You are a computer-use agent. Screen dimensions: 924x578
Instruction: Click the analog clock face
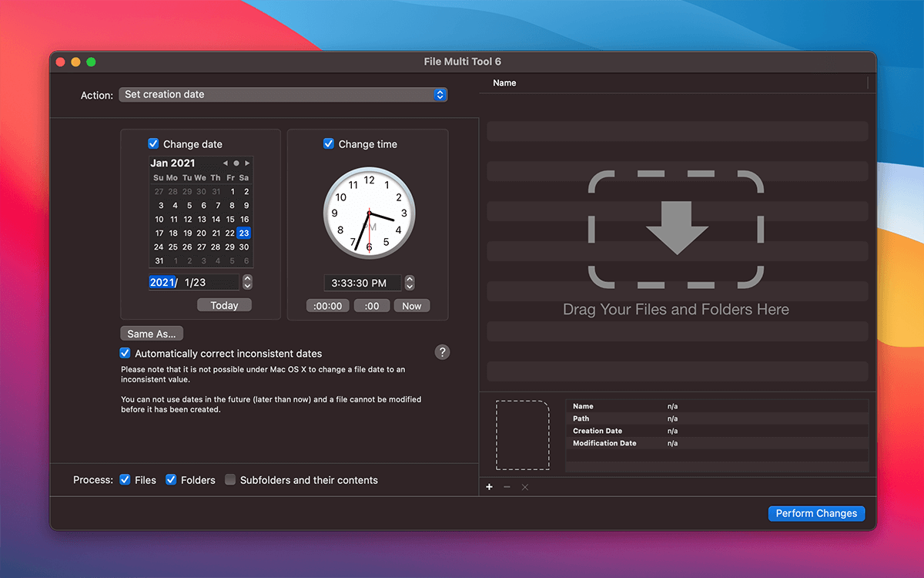[x=370, y=213]
